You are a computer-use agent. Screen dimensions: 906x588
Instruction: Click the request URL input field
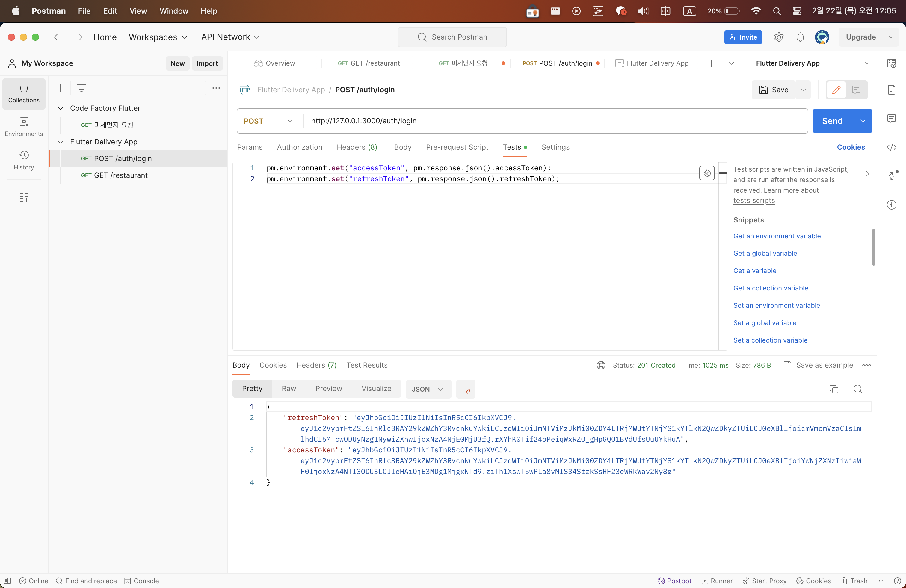555,121
